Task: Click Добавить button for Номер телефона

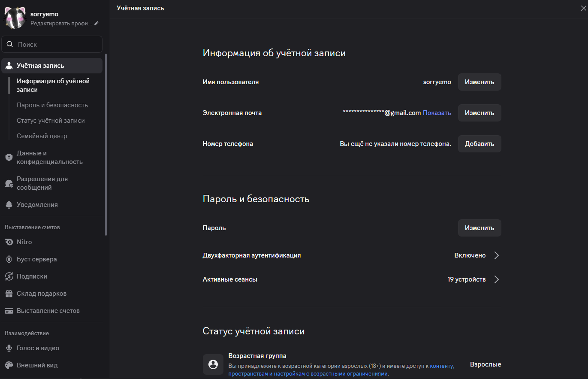Action: tap(479, 144)
